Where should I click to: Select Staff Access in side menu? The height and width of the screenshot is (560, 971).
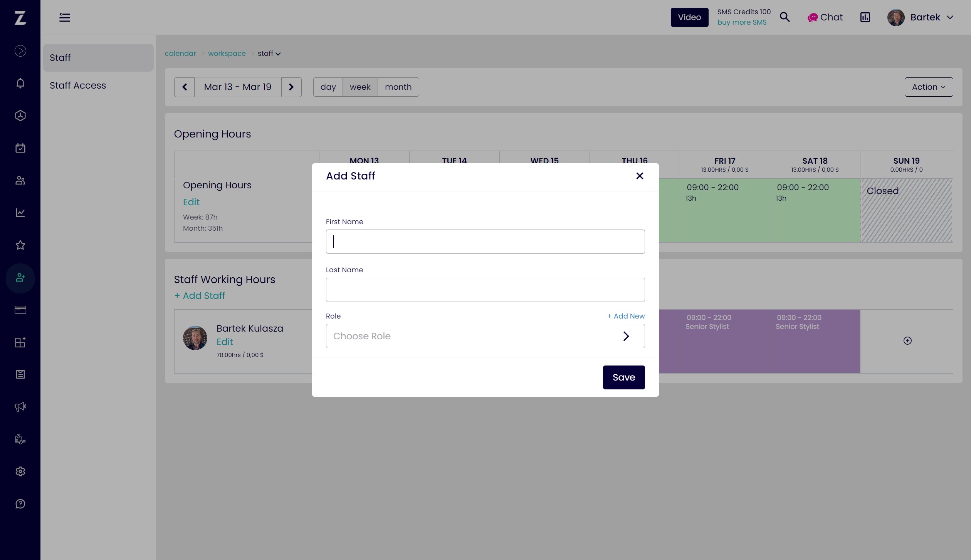point(78,86)
